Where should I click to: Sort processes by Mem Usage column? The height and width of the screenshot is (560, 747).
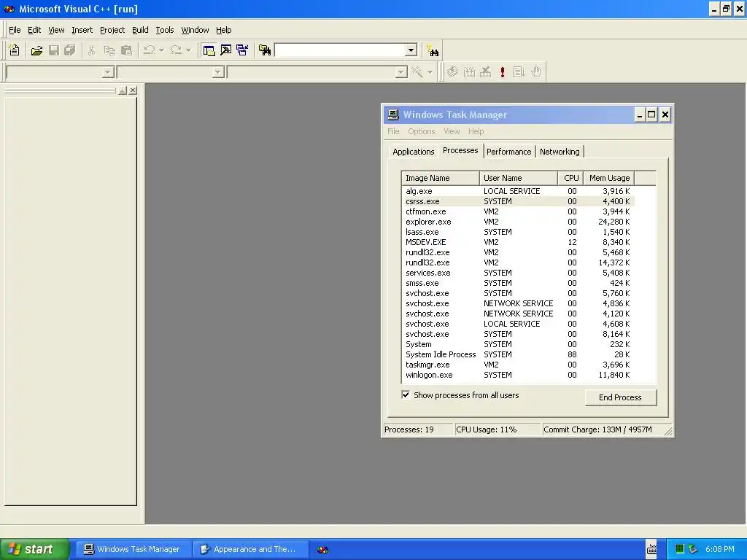[x=609, y=178]
